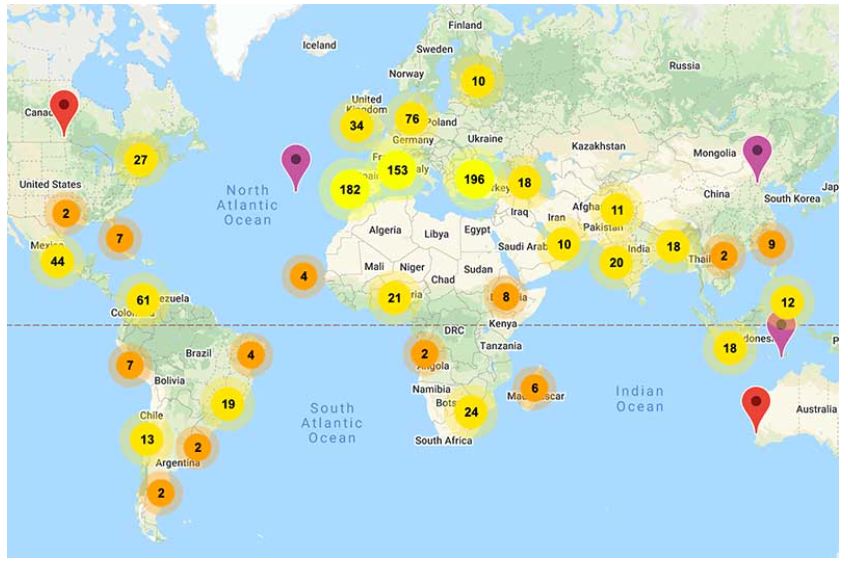The height and width of the screenshot is (567, 848).
Task: Expand the 153 cluster over France
Action: point(397,170)
